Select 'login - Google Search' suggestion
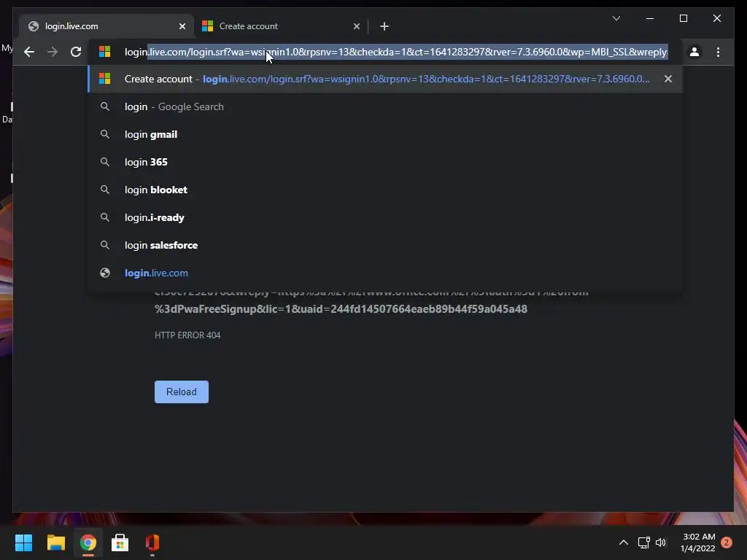Screen dimensions: 747x560 385,106
